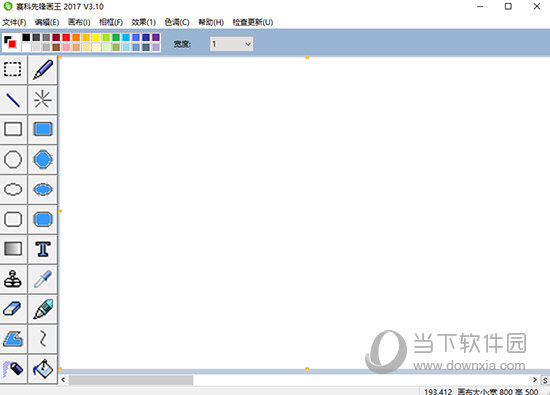The height and width of the screenshot is (395, 550).
Task: Click the foreground/background color indicator
Action: 10,42
